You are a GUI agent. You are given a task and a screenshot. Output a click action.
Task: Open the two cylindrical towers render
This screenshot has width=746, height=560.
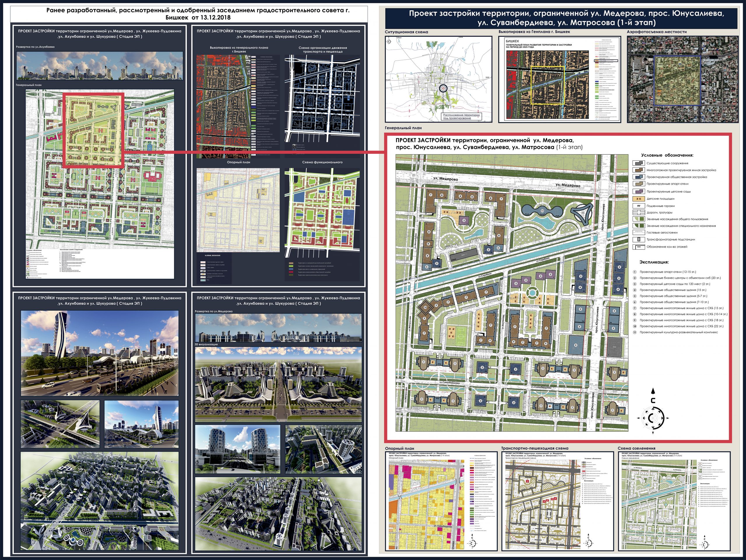[x=237, y=449]
